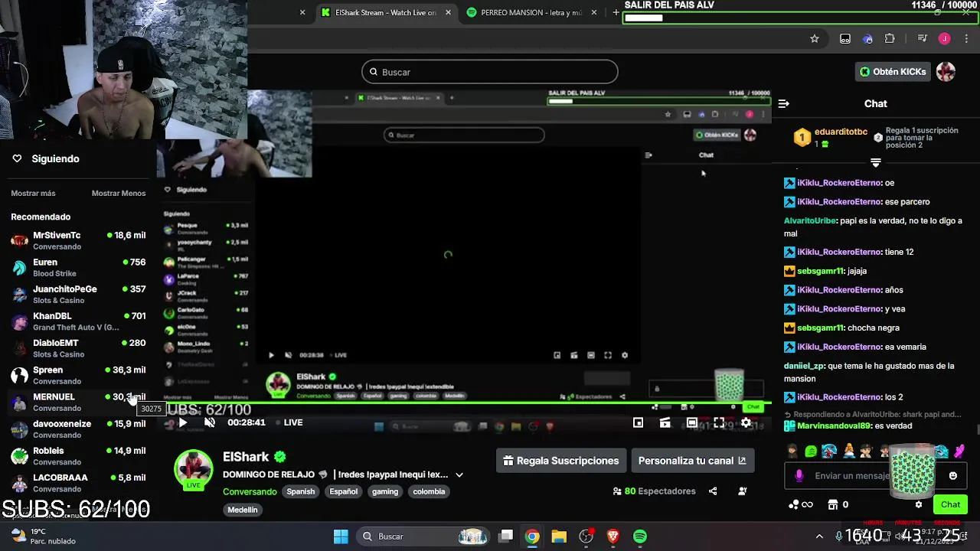Open the user profile avatar menu
The width and height of the screenshot is (980, 551).
click(946, 72)
